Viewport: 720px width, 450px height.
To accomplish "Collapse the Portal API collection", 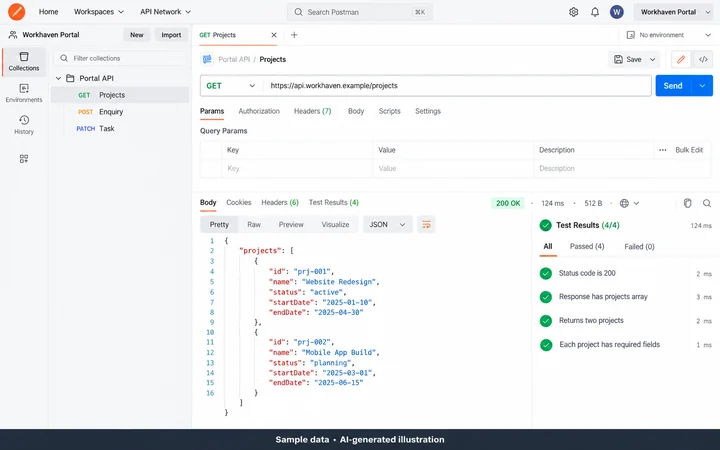I will point(58,79).
